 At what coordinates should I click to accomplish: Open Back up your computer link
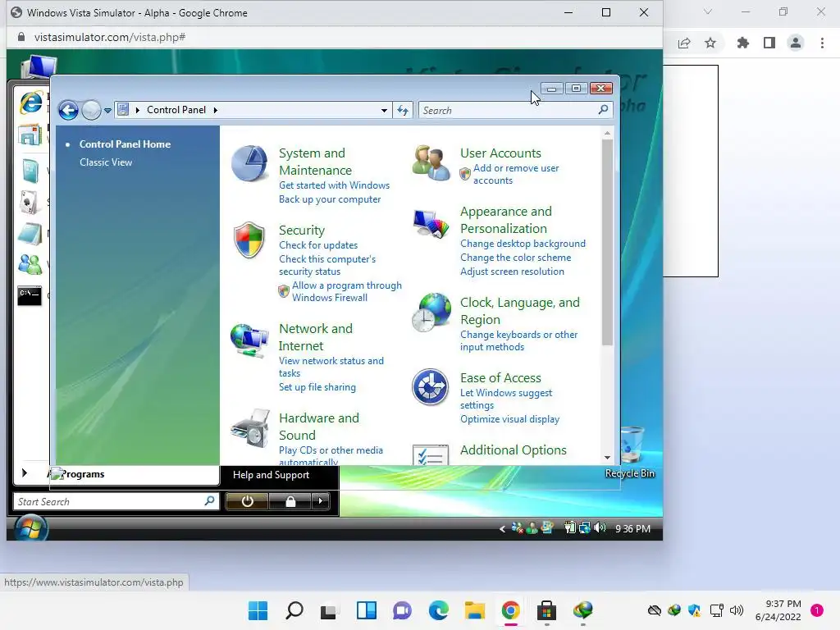[330, 199]
